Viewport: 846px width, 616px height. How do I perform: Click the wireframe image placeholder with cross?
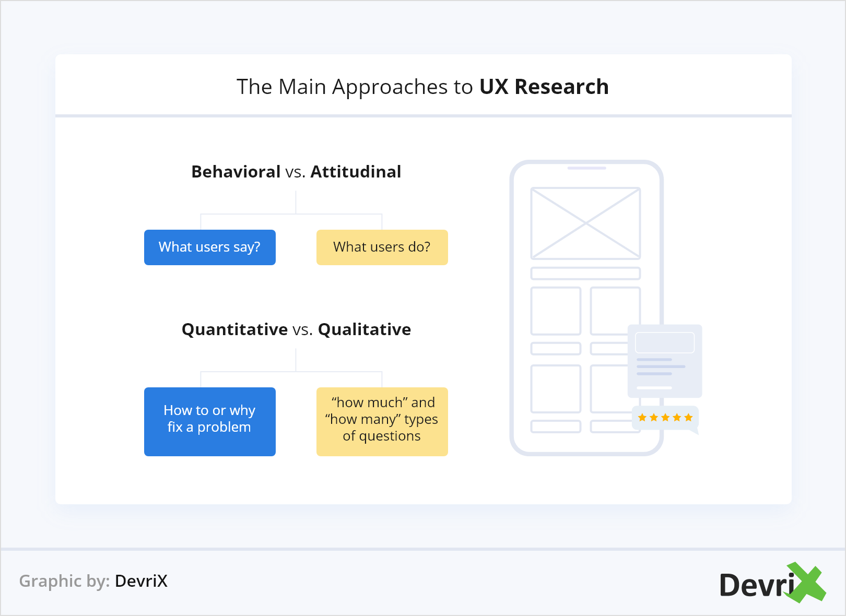pos(585,223)
